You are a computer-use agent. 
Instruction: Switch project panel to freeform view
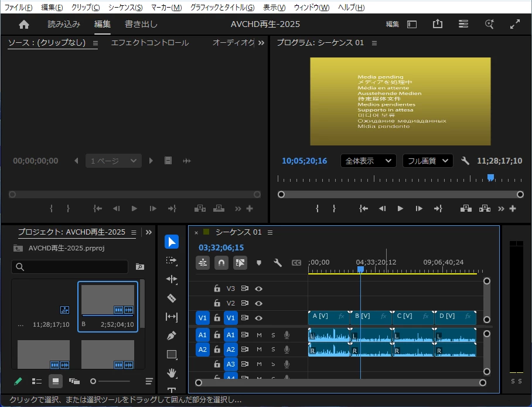74,381
